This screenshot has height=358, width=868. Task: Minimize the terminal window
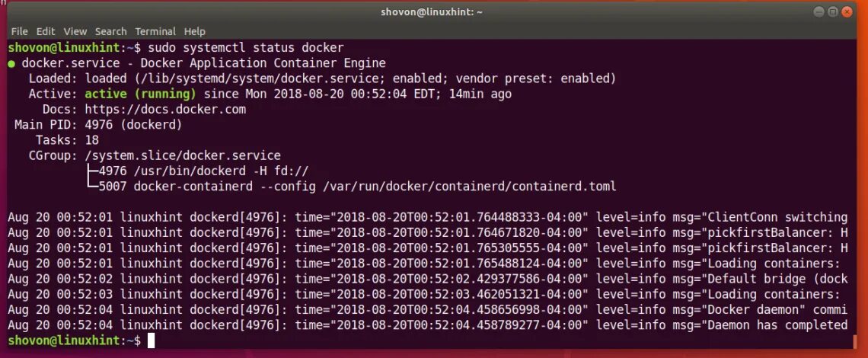point(819,11)
